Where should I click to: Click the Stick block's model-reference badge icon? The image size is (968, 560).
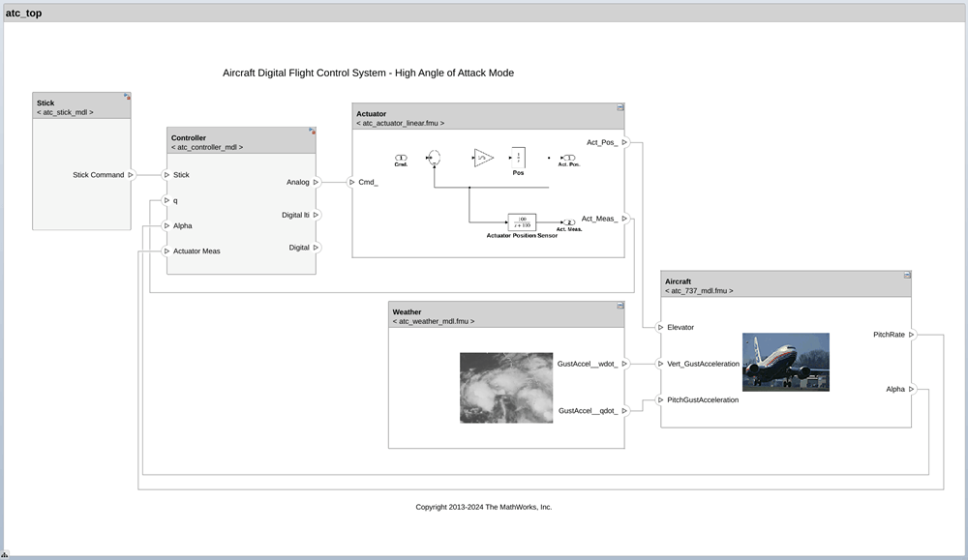[127, 97]
